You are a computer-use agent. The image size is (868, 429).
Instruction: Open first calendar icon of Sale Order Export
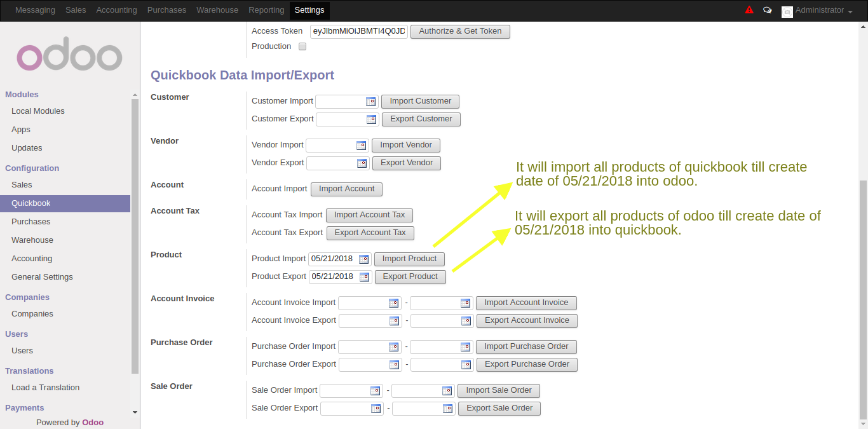(376, 409)
